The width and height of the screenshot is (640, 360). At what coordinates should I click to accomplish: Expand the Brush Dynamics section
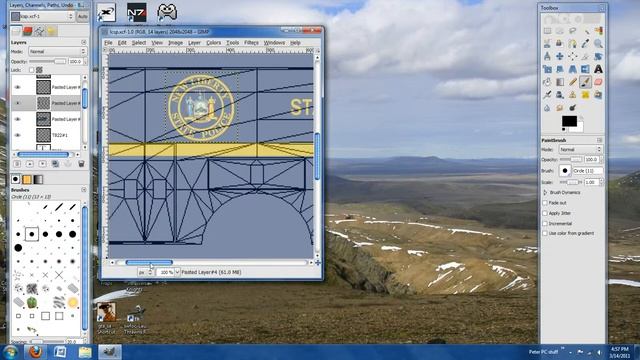[x=545, y=192]
